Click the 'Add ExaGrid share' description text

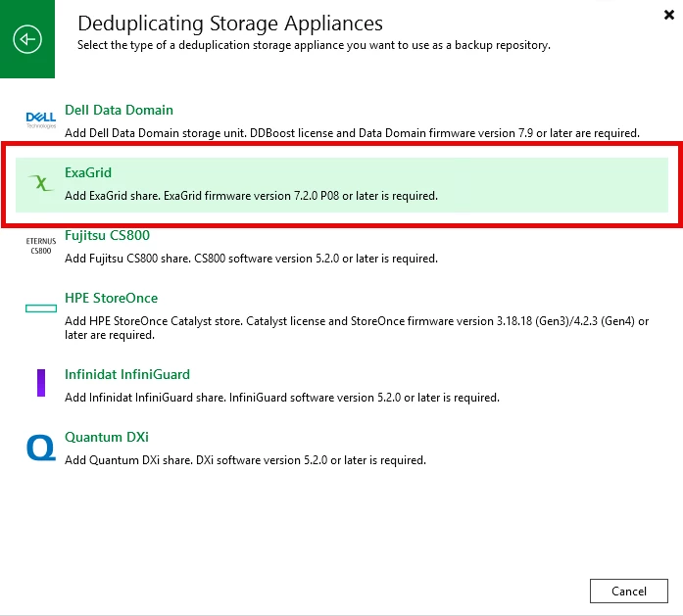click(x=251, y=196)
